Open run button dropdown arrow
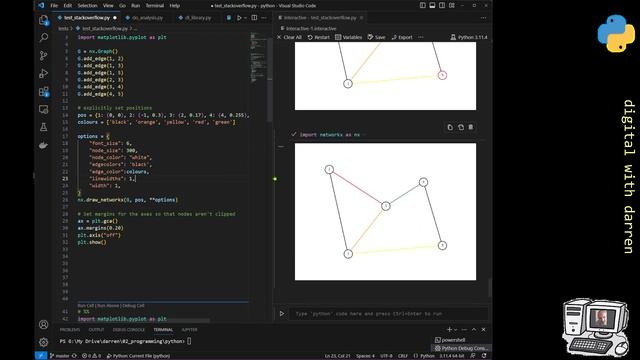This screenshot has height=360, width=640. (245, 18)
